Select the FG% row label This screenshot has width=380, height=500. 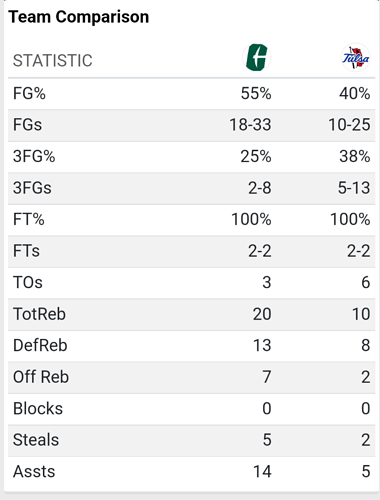point(29,93)
